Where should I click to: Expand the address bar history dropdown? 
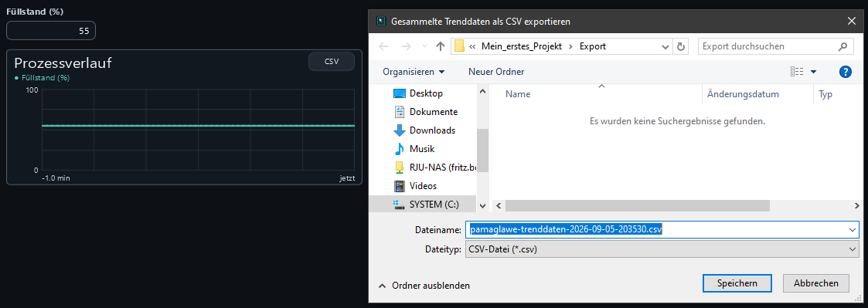[666, 46]
